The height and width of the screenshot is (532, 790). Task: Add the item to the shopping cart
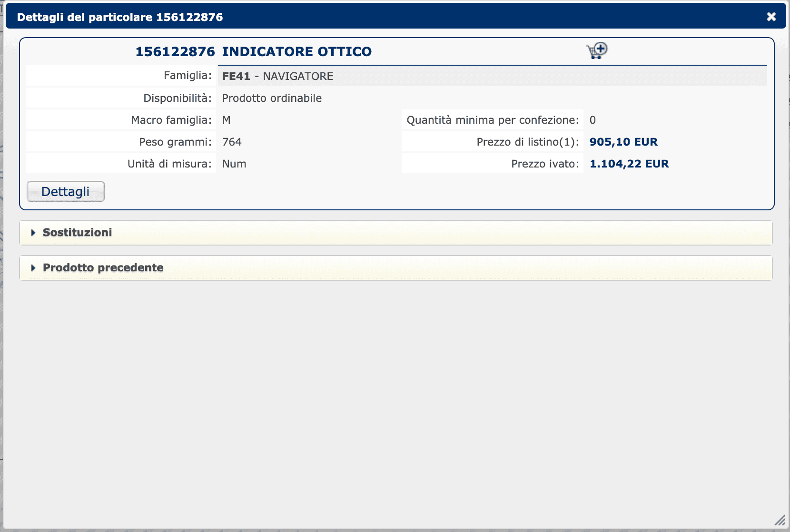point(597,50)
